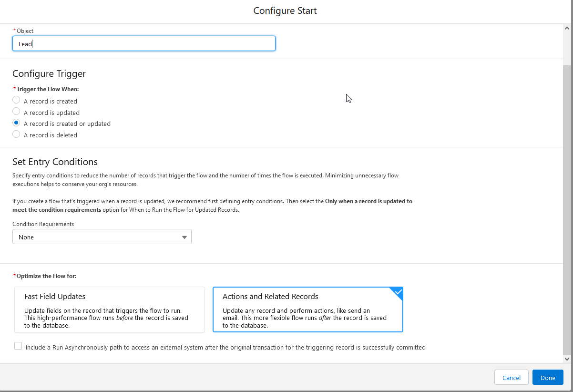Select 'A record is updated' trigger option
The height and width of the screenshot is (392, 573).
16,112
